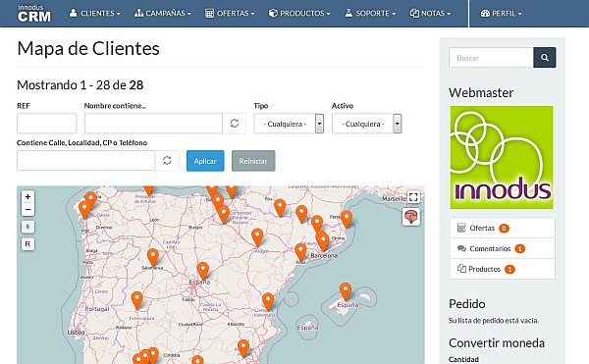This screenshot has height=364, width=589.
Task: Click the marker near Murcia
Action: 243,348
